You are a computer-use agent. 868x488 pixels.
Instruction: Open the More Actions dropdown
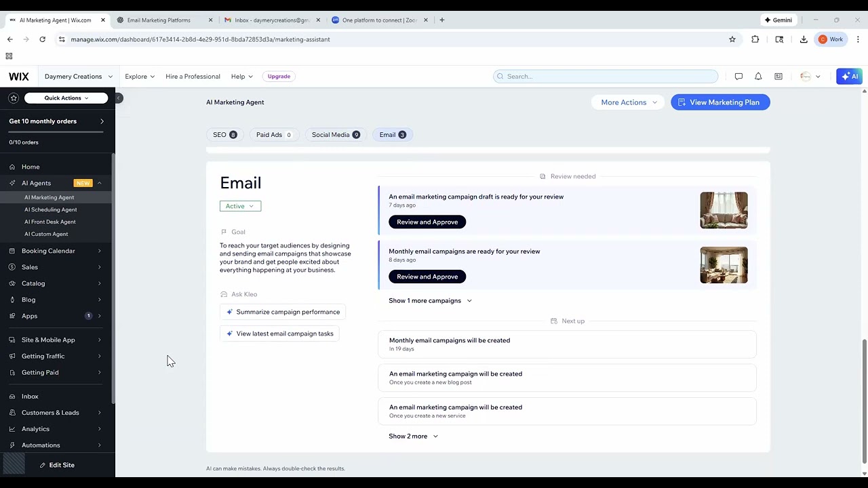click(629, 102)
